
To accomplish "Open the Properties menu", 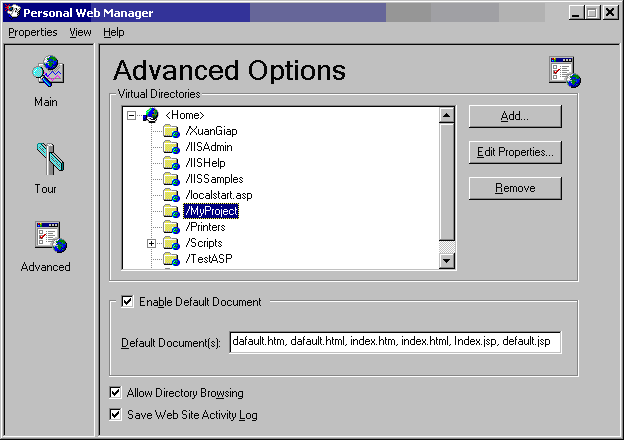I will point(33,32).
